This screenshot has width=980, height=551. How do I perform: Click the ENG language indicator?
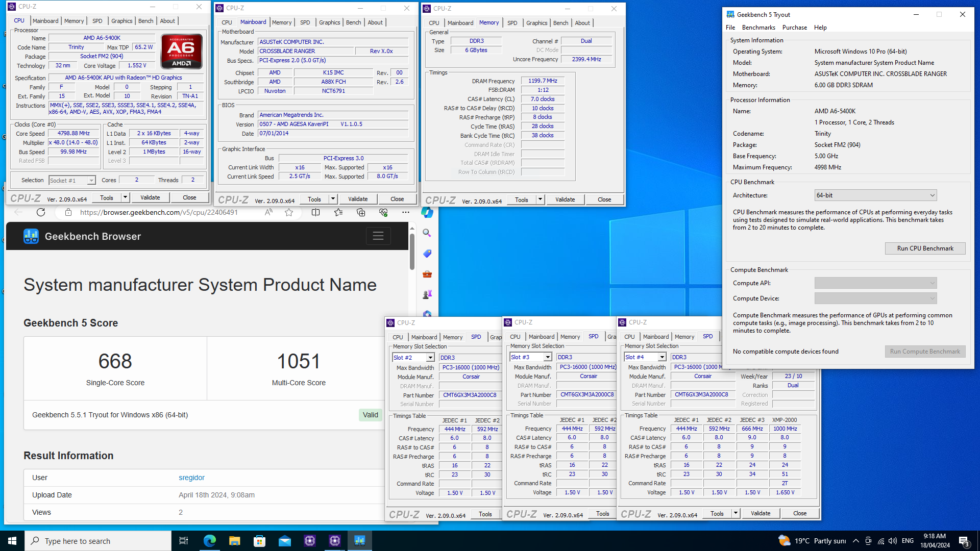coord(908,541)
